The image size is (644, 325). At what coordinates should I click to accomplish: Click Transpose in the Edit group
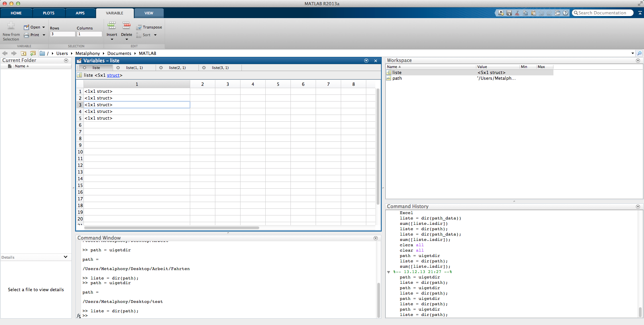click(149, 27)
